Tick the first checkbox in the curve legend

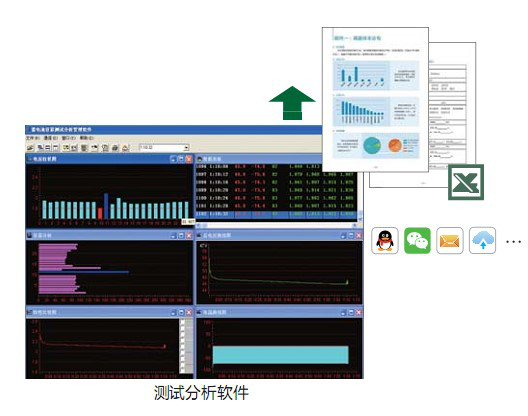183,322
